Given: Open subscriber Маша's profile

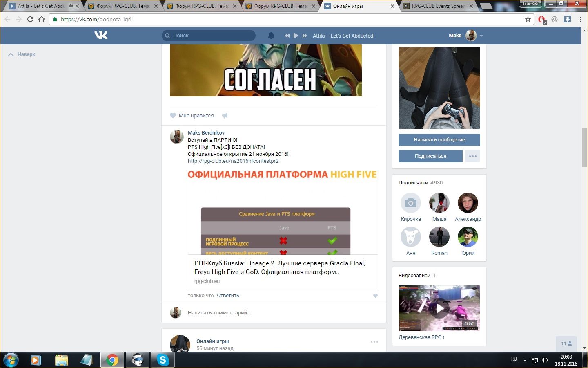Looking at the screenshot, I should (x=439, y=207).
